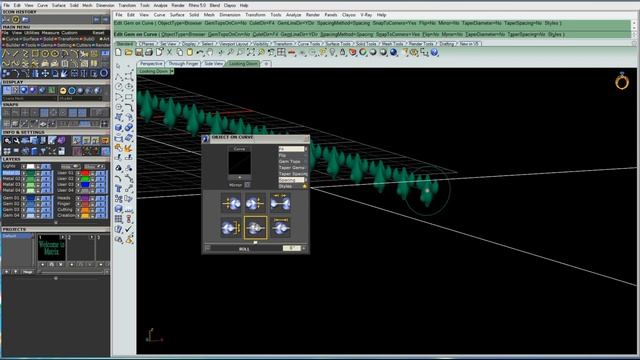The height and width of the screenshot is (360, 640).
Task: Click the wrench icon in Info & Settings
Action: (x=16, y=141)
